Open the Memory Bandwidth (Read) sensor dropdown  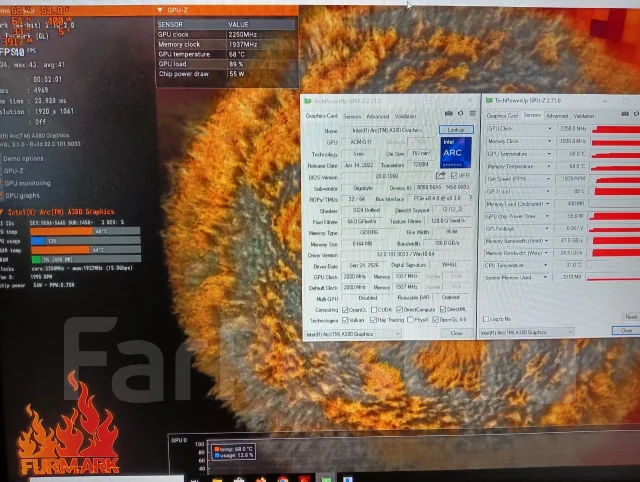click(547, 241)
